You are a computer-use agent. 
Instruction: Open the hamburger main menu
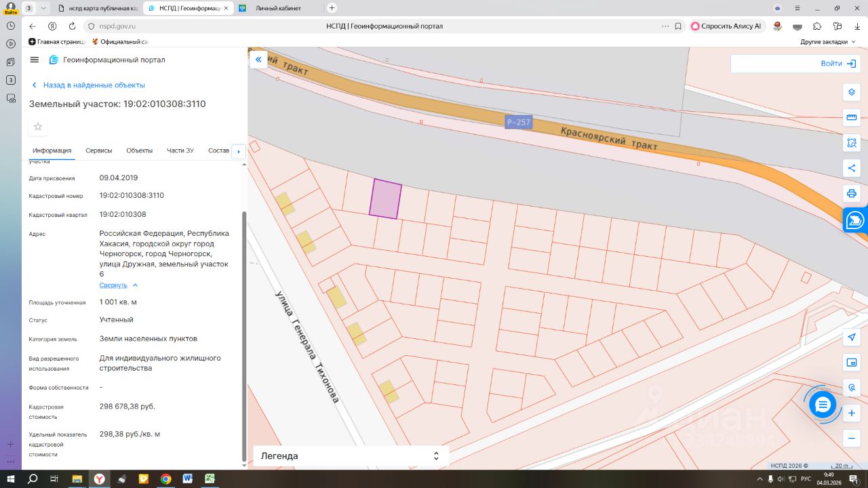(x=35, y=60)
